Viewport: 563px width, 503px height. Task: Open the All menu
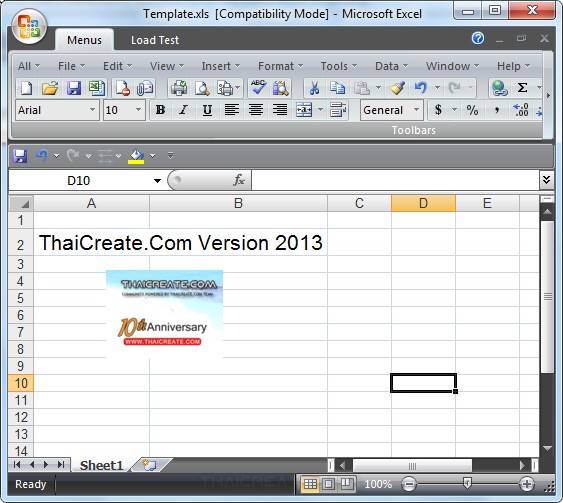point(29,66)
